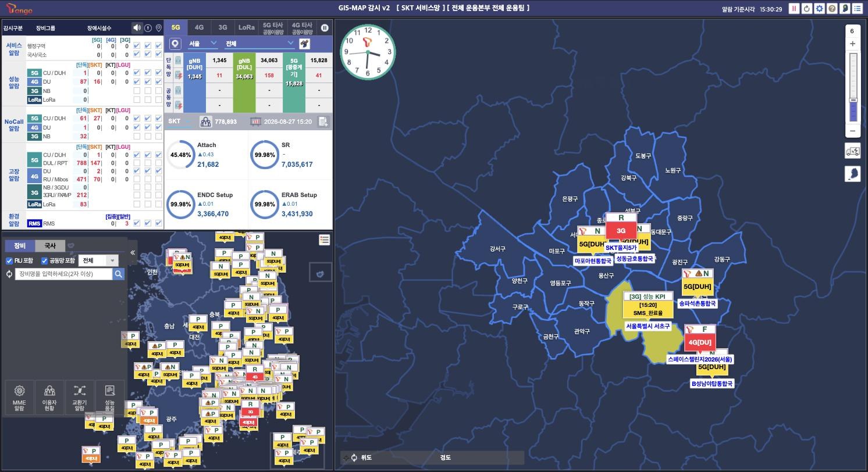This screenshot has height=472, width=868.
Task: Select the 국사 tab
Action: [50, 246]
